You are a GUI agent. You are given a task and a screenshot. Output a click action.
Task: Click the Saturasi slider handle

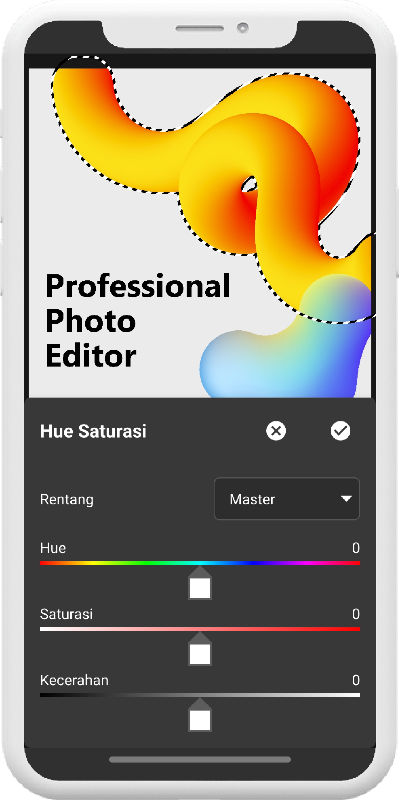tap(200, 648)
